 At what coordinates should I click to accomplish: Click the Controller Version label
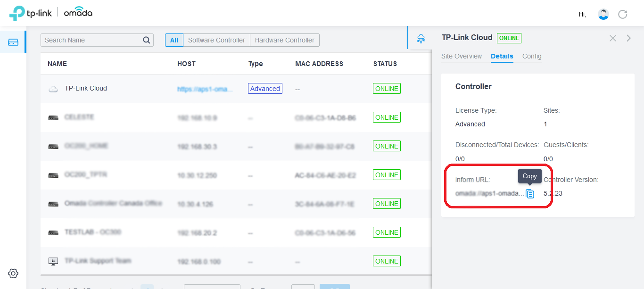pos(571,180)
